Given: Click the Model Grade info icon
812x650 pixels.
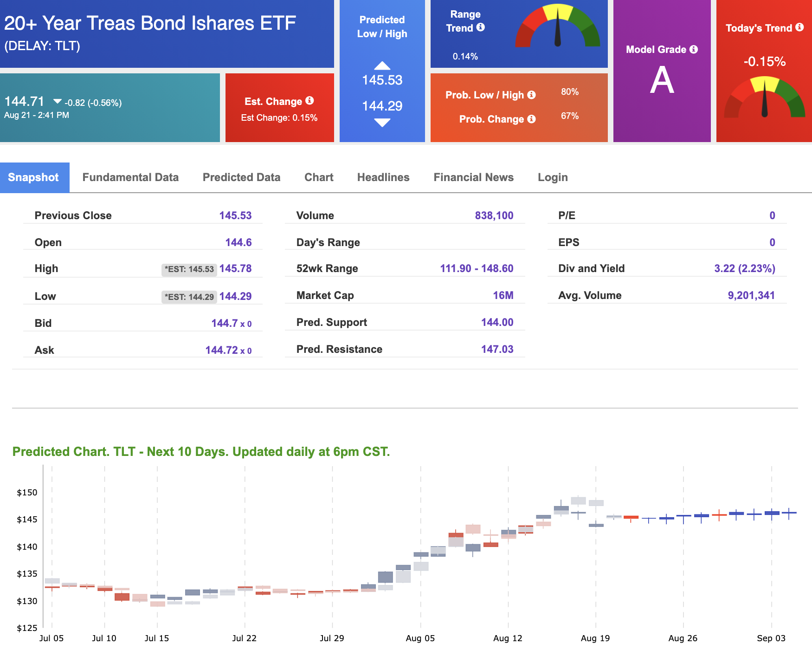Looking at the screenshot, I should (694, 49).
